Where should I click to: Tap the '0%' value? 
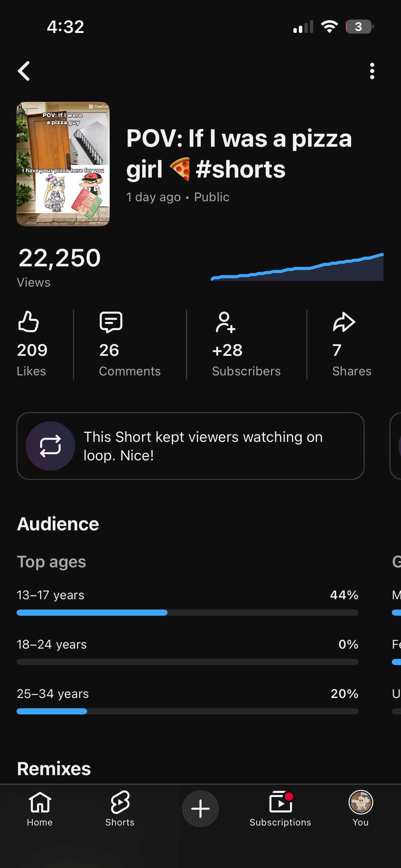coord(348,644)
